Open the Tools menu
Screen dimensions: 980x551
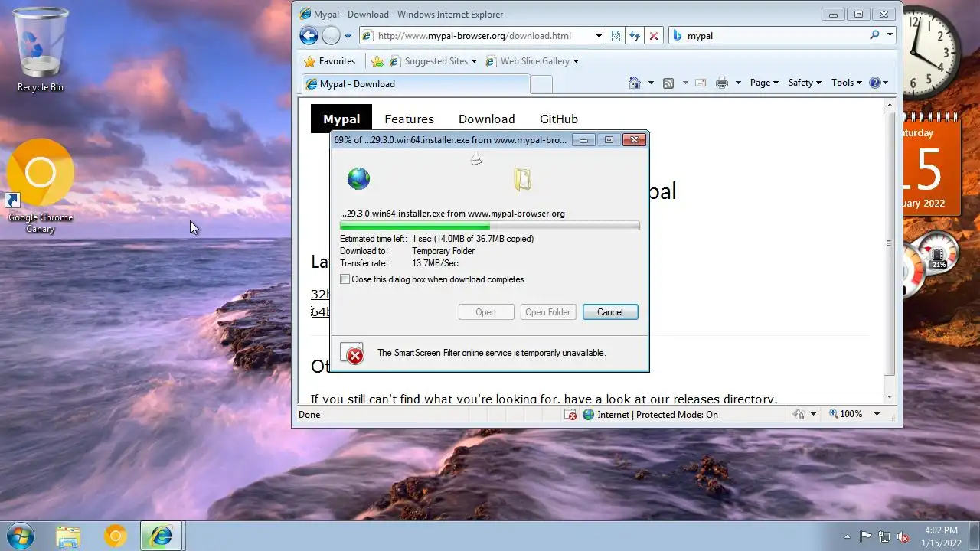coord(847,83)
